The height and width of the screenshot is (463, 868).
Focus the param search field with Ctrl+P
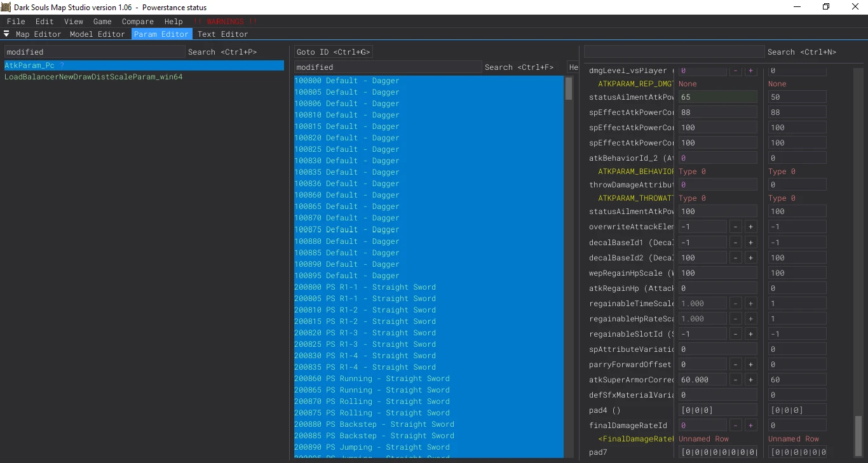tap(95, 52)
